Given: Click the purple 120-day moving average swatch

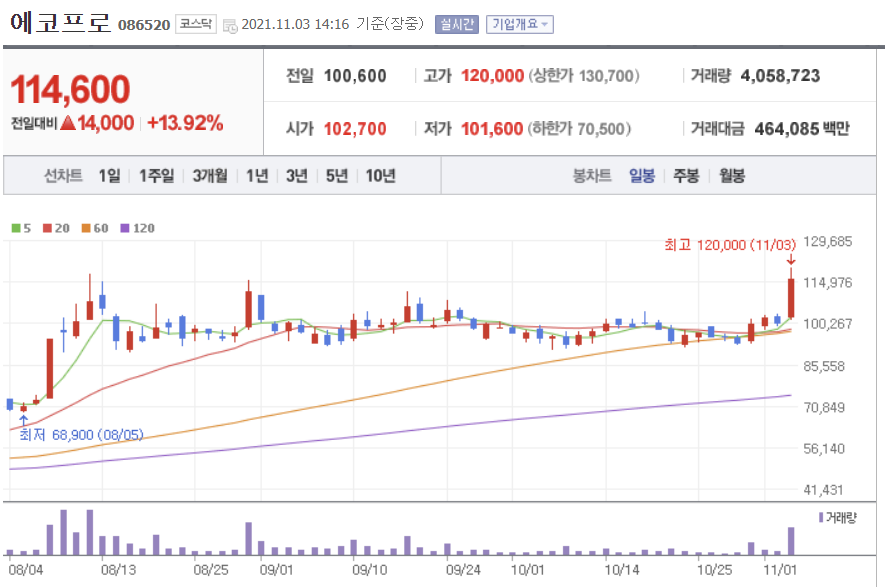Looking at the screenshot, I should [125, 228].
